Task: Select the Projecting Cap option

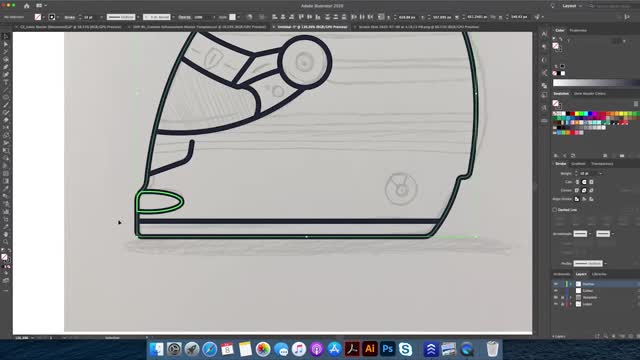Action: (591, 182)
